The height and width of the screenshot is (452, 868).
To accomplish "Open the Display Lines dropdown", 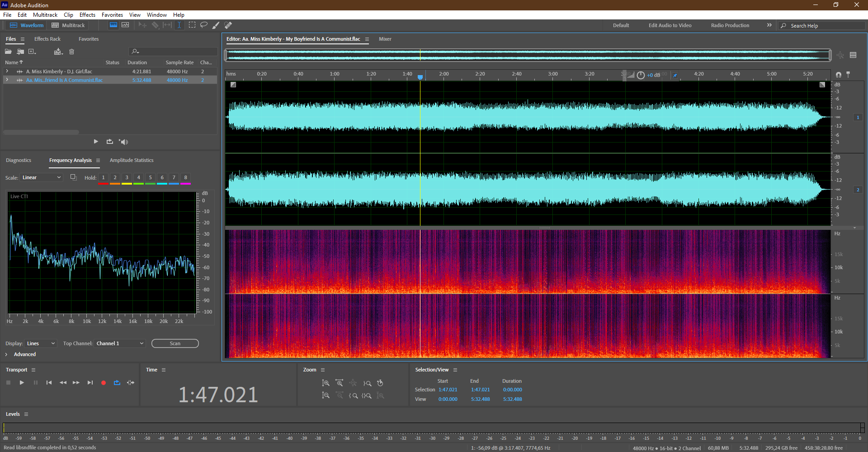I will click(41, 343).
